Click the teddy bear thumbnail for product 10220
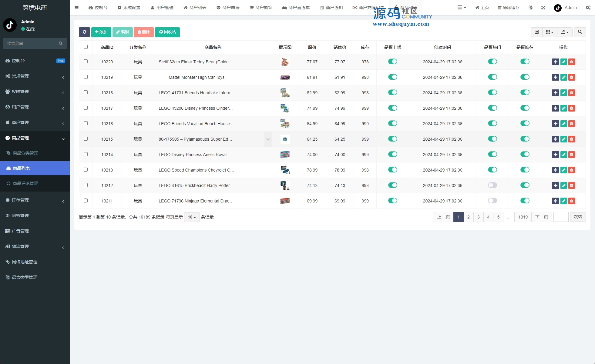 (x=285, y=62)
